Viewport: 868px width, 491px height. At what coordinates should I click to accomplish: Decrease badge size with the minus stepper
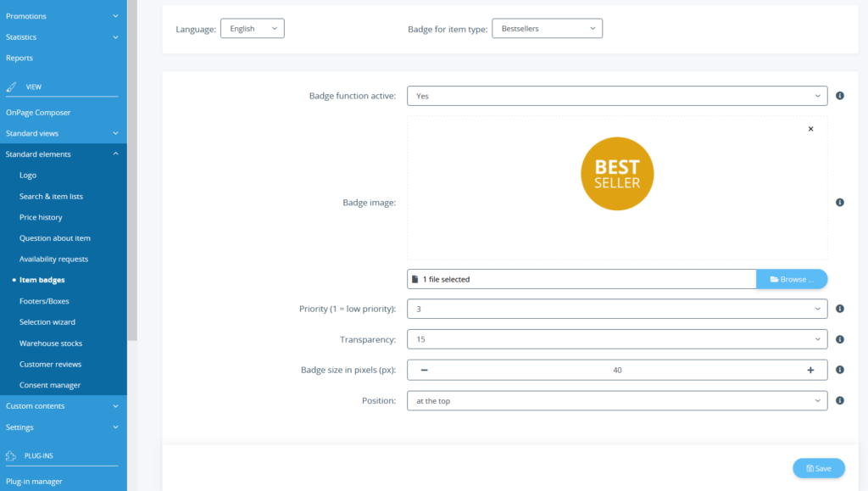pos(424,370)
